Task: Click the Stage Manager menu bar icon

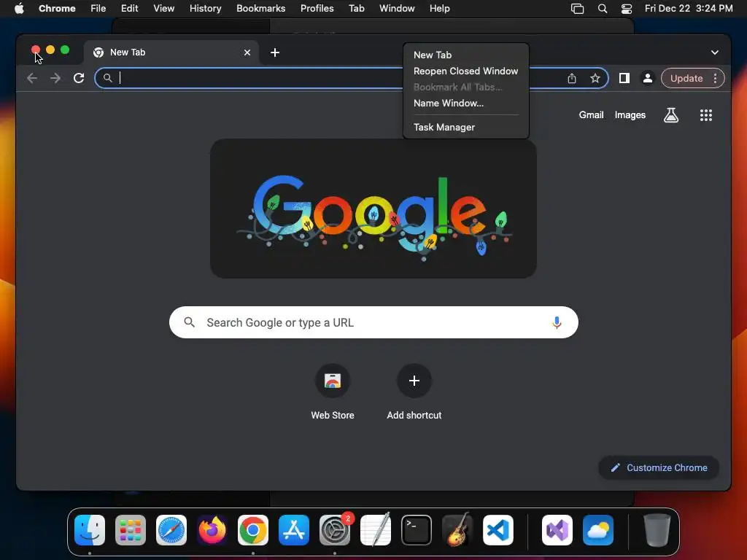Action: click(578, 9)
